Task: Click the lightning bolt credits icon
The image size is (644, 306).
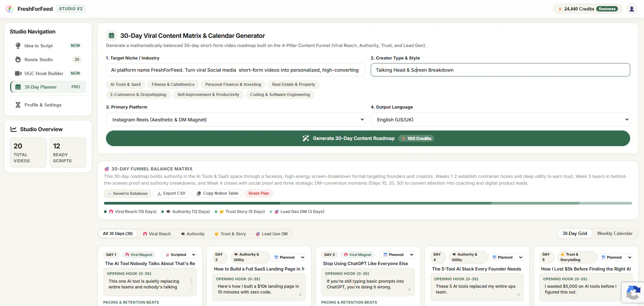Action: 560,9
